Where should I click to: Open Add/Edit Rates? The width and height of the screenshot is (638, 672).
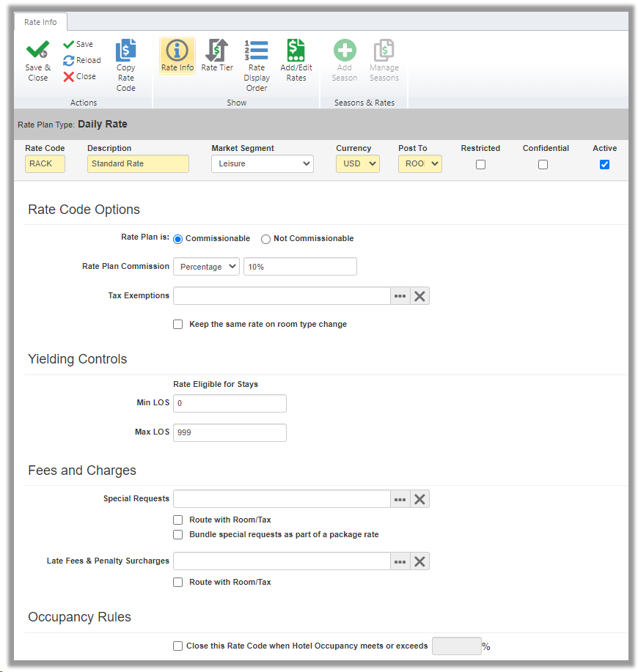[296, 60]
